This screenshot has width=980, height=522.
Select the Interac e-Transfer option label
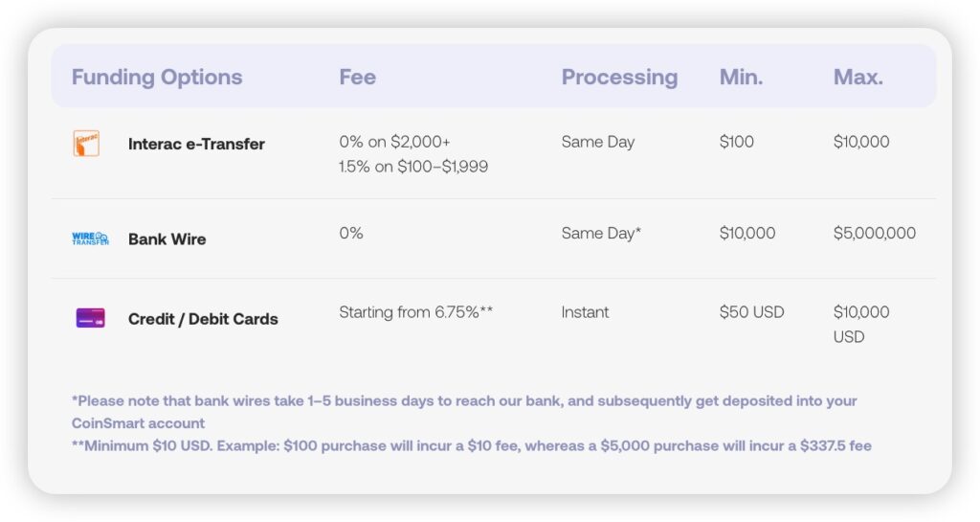(196, 144)
